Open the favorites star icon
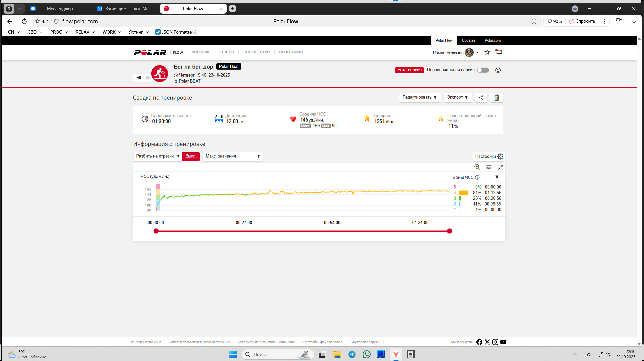Viewport: 644px width, 361px height. (x=487, y=52)
